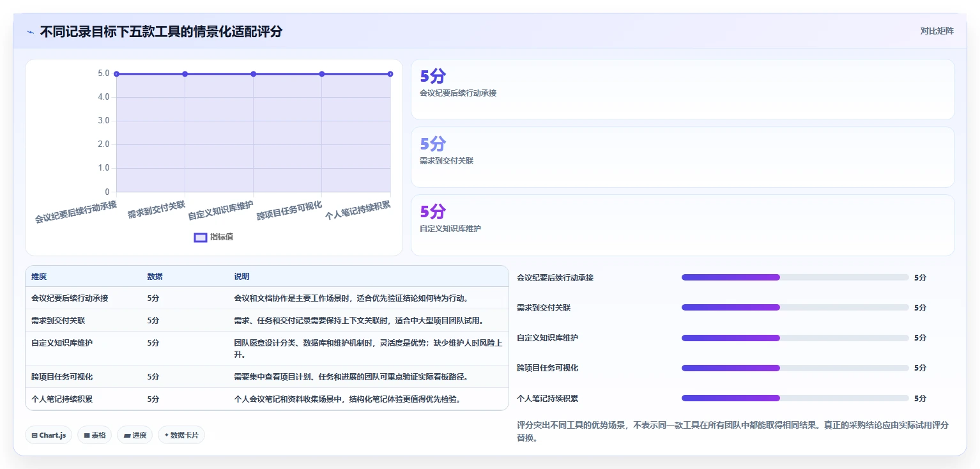Click chart point for 会议纪要后续行动承接
Screen dimensions: 980x469
click(x=116, y=74)
